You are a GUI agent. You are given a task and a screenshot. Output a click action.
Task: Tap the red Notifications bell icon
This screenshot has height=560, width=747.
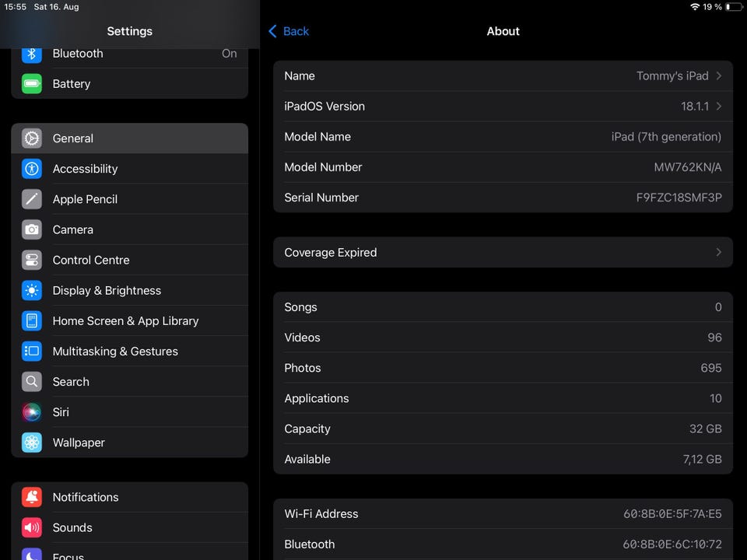point(32,497)
